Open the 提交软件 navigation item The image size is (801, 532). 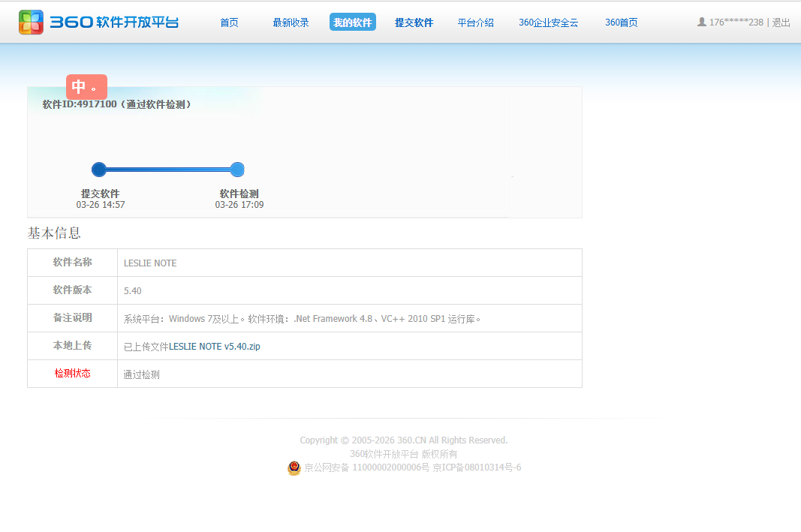(x=414, y=23)
